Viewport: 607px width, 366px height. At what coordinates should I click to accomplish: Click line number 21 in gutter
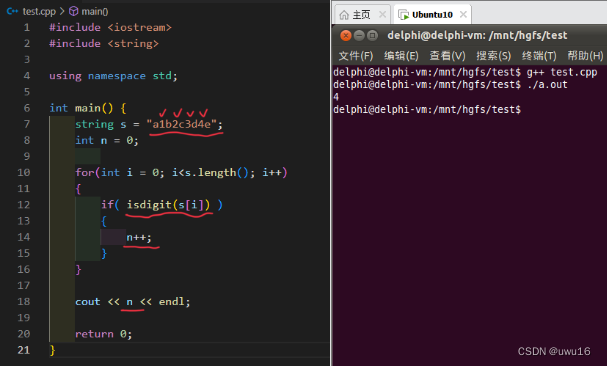24,350
